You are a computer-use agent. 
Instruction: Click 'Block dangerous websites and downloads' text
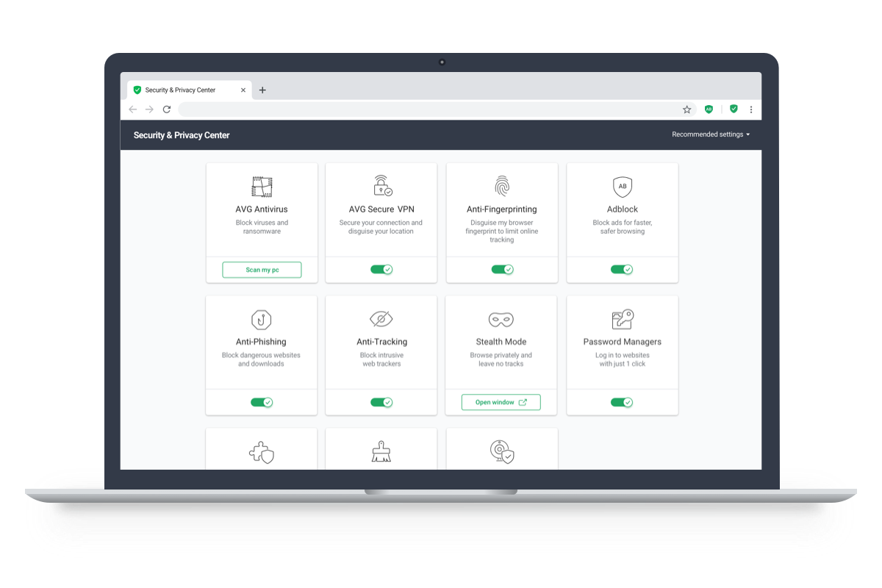tap(261, 359)
